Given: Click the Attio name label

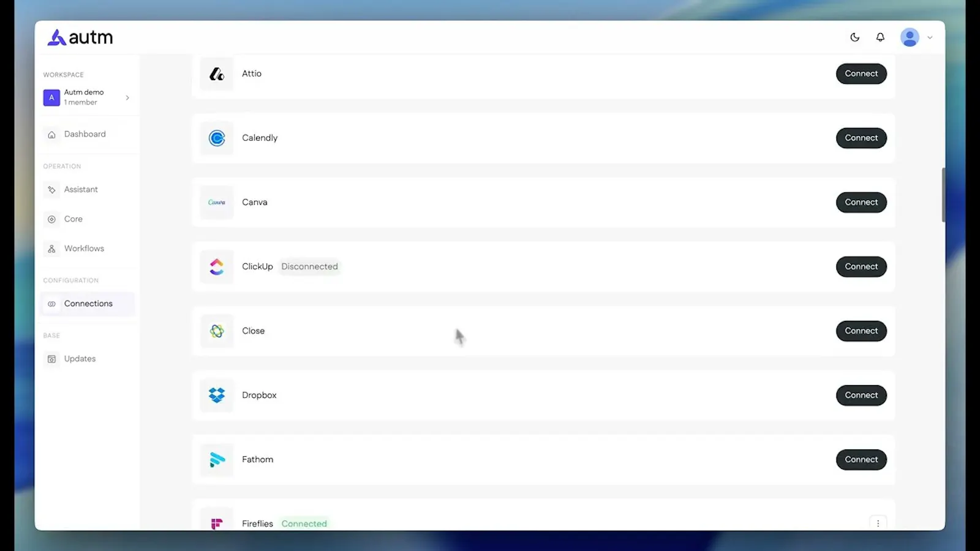Looking at the screenshot, I should (252, 73).
